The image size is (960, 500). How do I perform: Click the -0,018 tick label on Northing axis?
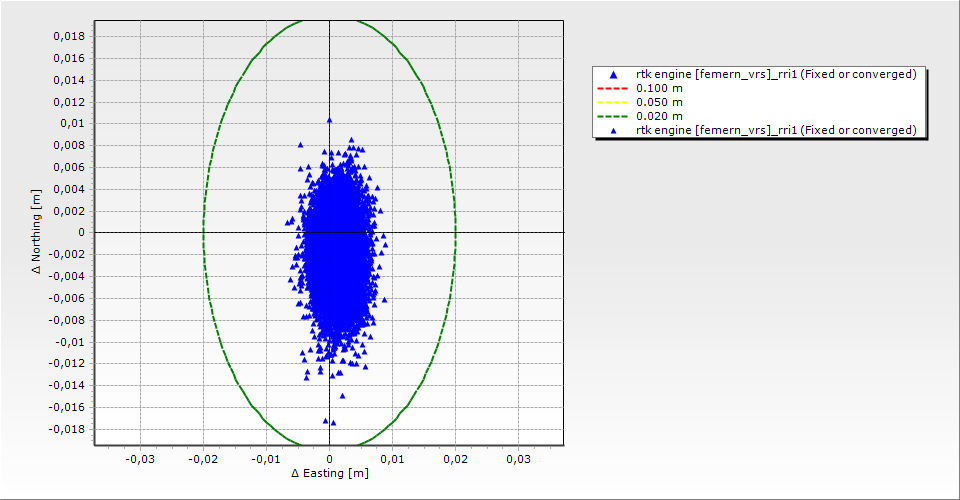pyautogui.click(x=65, y=429)
